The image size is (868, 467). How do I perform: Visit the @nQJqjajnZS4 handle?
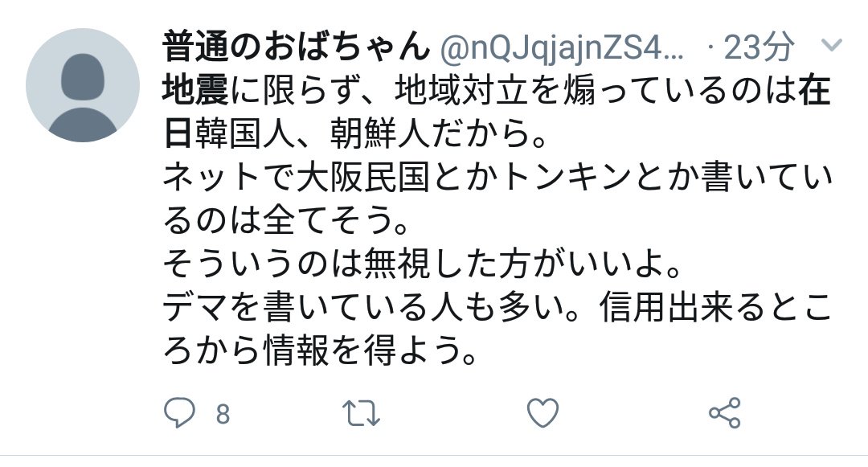click(x=562, y=47)
